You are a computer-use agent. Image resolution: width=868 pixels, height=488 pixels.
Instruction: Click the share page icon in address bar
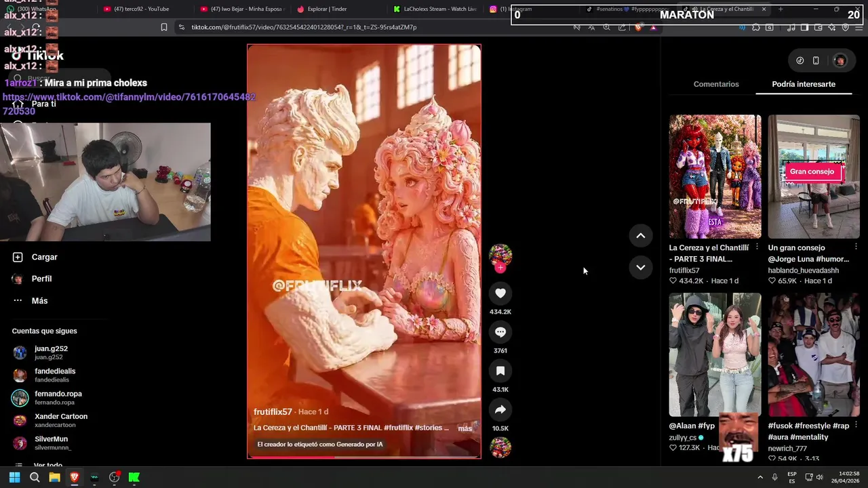point(622,27)
